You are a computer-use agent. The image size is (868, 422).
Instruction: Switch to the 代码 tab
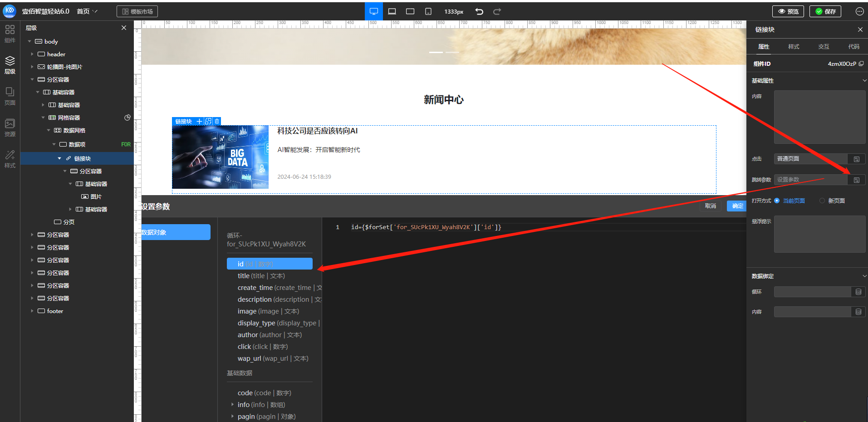coord(853,46)
